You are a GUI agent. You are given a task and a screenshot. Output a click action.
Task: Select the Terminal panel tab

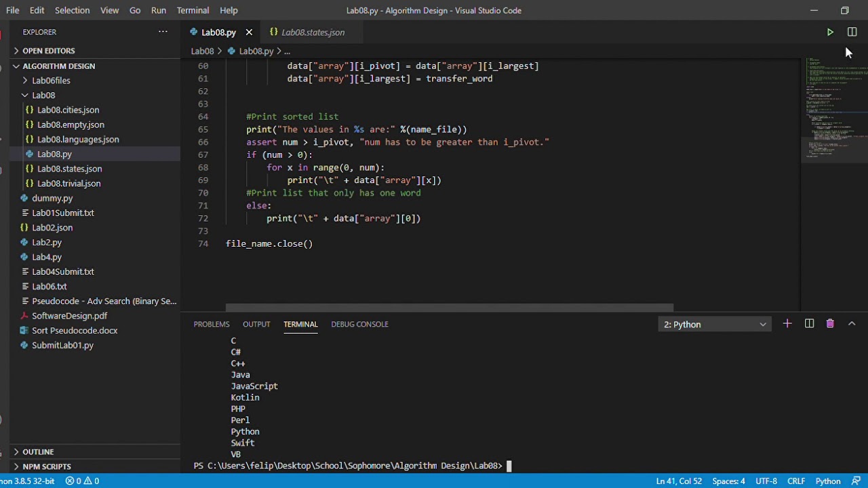(300, 324)
